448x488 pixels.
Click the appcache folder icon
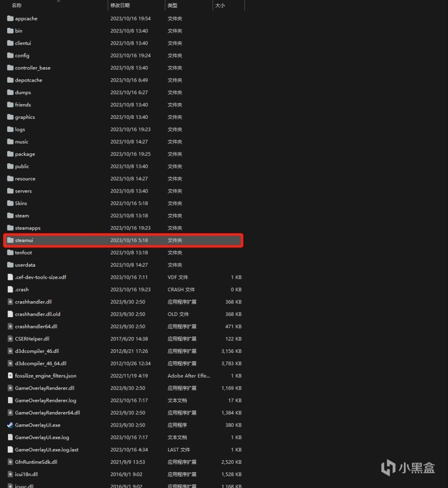tap(11, 19)
